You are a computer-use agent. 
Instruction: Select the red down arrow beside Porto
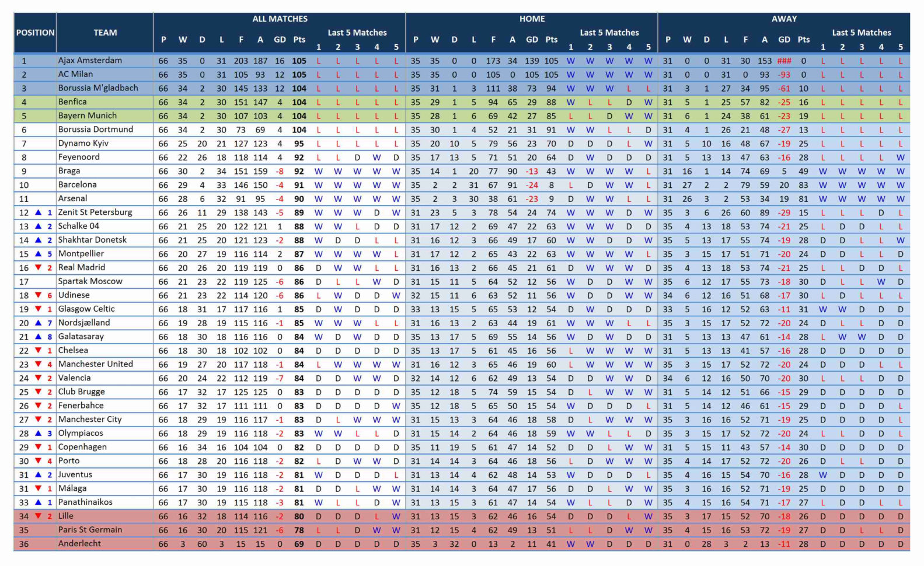[38, 461]
